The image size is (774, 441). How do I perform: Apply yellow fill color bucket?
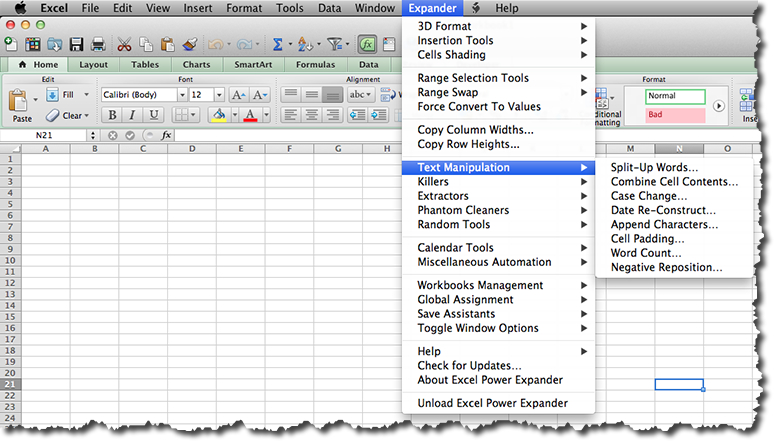[219, 115]
